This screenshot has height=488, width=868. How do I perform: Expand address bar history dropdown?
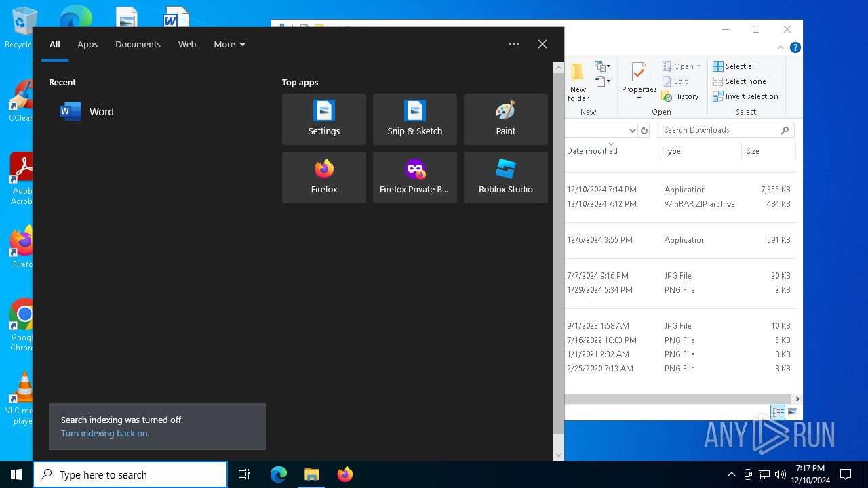(633, 130)
